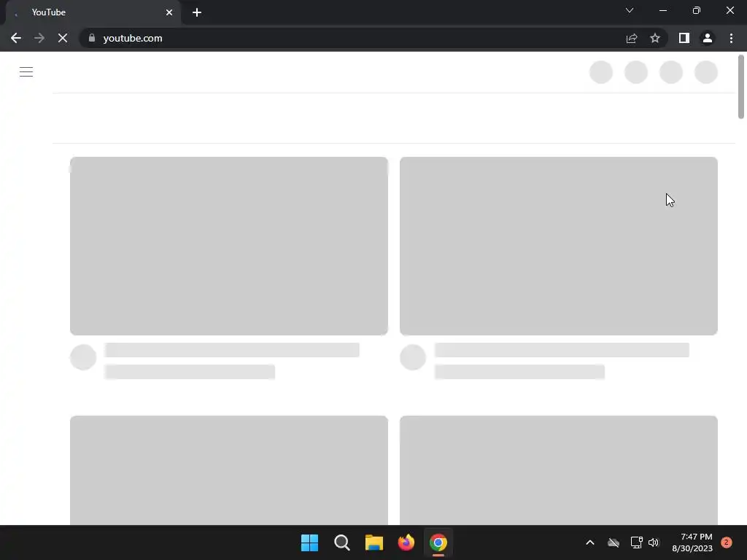Open Windows taskbar search
Image resolution: width=747 pixels, height=560 pixels.
click(342, 542)
